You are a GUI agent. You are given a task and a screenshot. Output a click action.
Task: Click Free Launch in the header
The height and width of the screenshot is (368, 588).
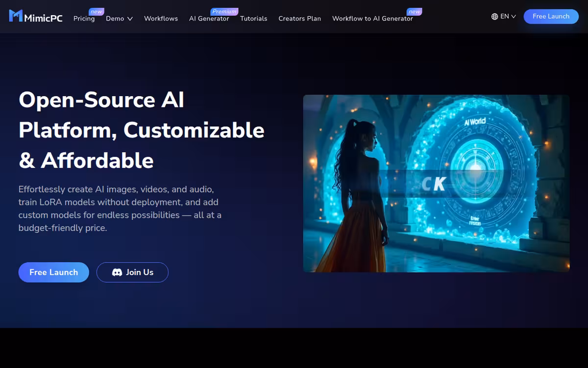point(551,16)
